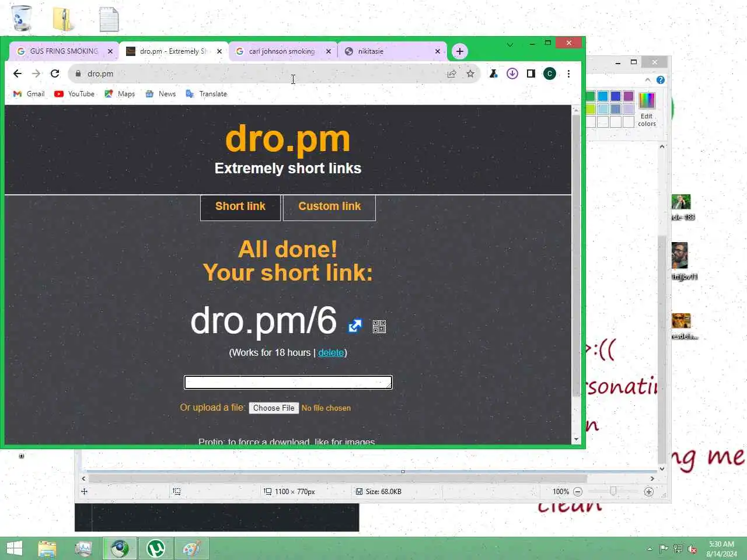This screenshot has width=747, height=560.
Task: Share this page icon in address bar
Action: [x=452, y=73]
